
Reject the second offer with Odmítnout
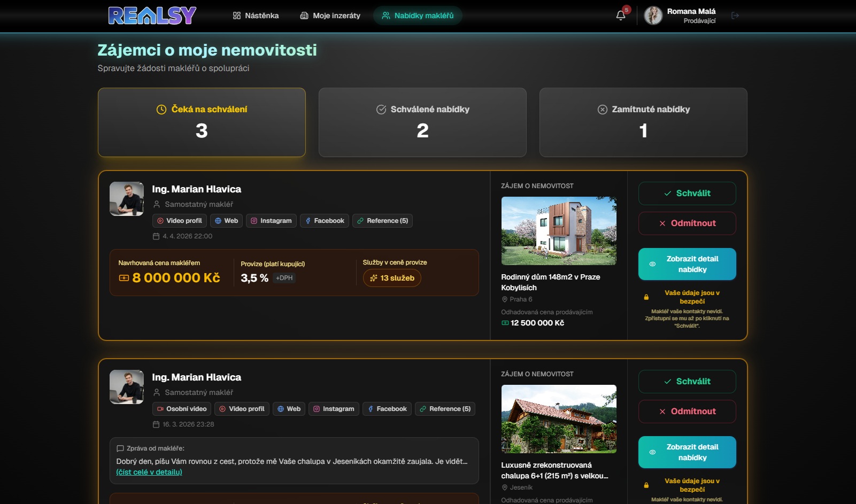687,412
